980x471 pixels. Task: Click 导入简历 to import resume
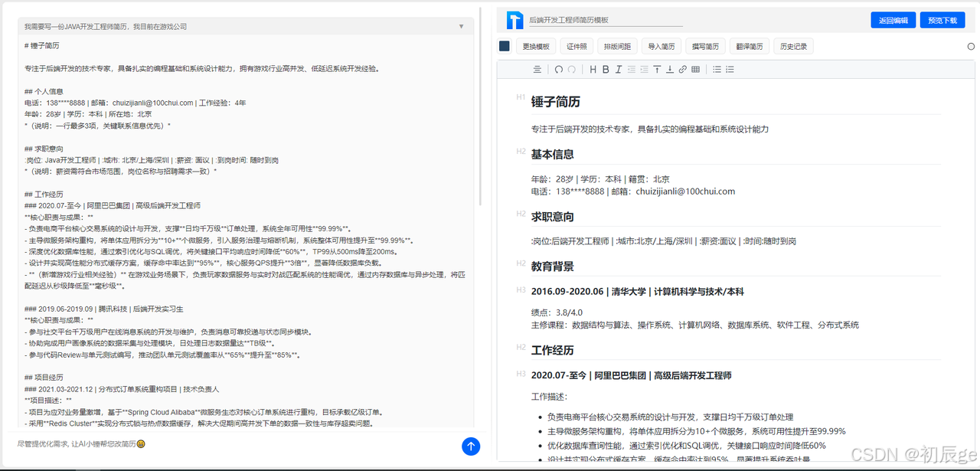click(661, 46)
